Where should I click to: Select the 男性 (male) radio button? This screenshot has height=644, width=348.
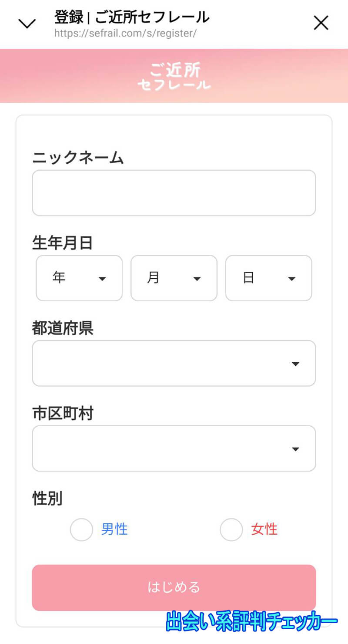click(81, 529)
